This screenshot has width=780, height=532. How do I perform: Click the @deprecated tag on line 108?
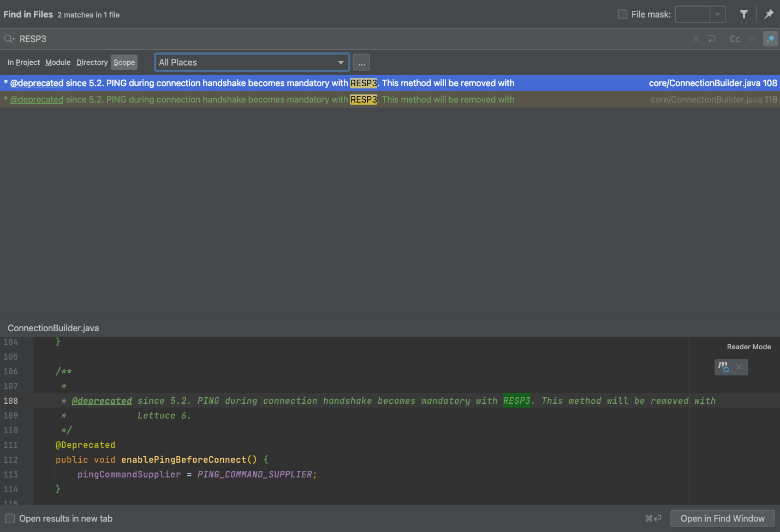[102, 401]
